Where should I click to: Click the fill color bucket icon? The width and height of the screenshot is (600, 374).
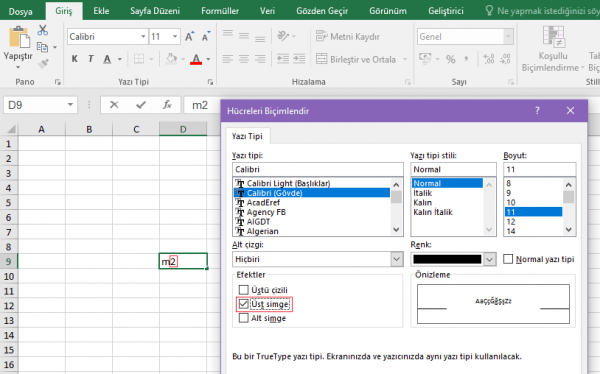pos(171,59)
